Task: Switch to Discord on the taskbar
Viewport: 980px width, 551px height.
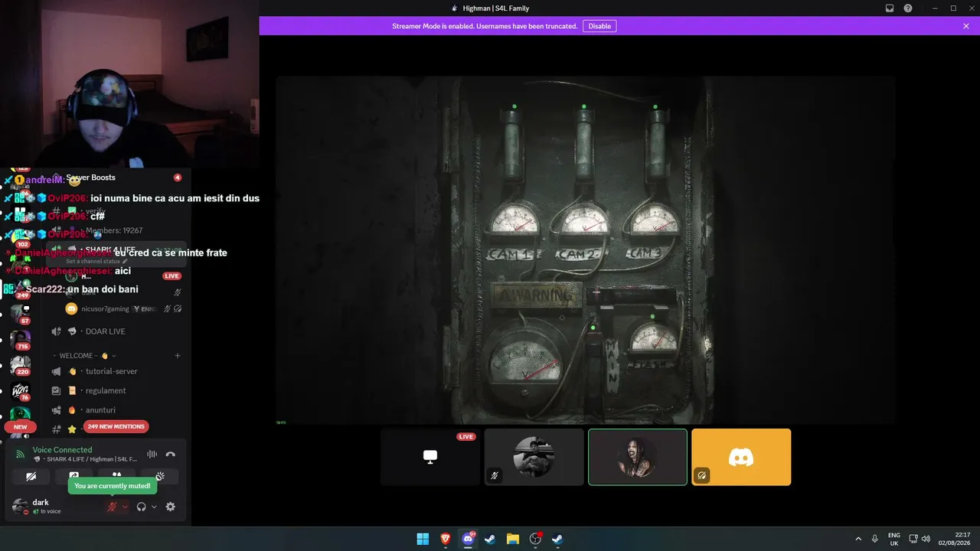Action: pyautogui.click(x=468, y=539)
